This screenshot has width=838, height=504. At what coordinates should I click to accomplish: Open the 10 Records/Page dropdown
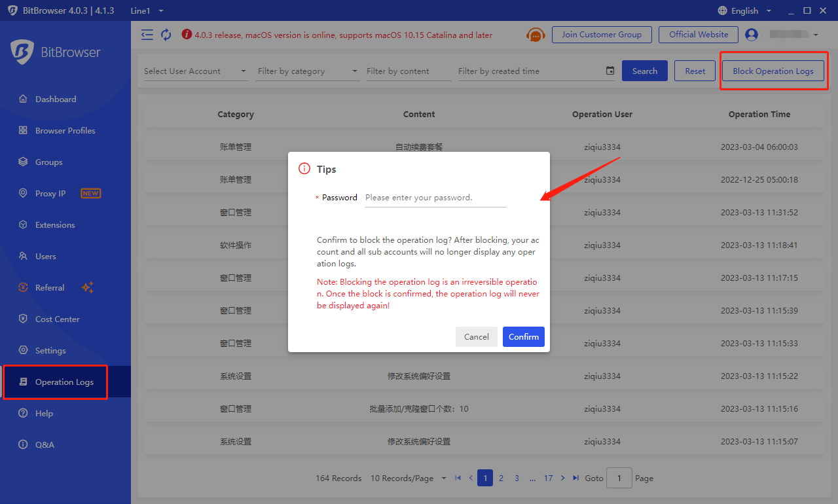[409, 478]
